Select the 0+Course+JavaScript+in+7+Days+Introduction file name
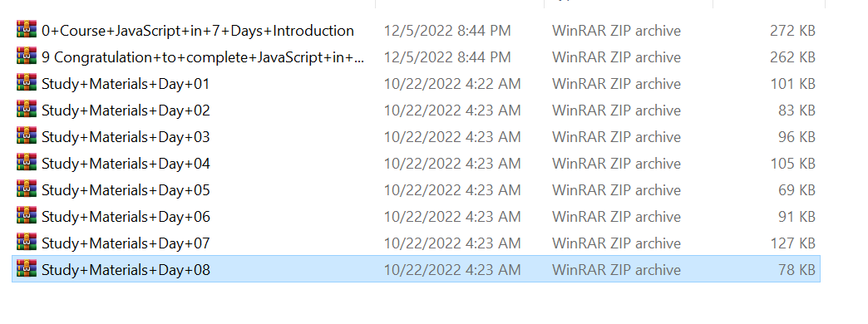The image size is (868, 324). pos(198,31)
